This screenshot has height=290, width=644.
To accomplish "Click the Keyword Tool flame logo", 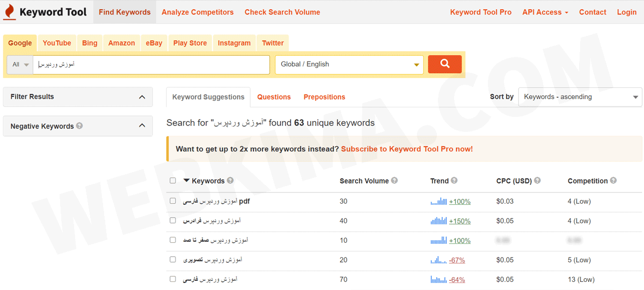I will (9, 12).
